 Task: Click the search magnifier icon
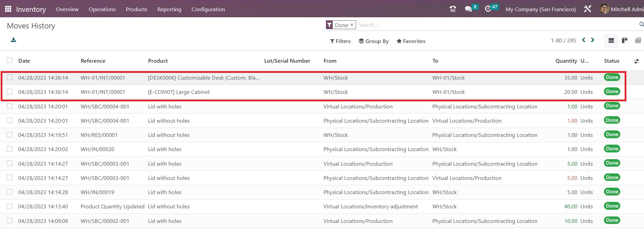pyautogui.click(x=641, y=24)
